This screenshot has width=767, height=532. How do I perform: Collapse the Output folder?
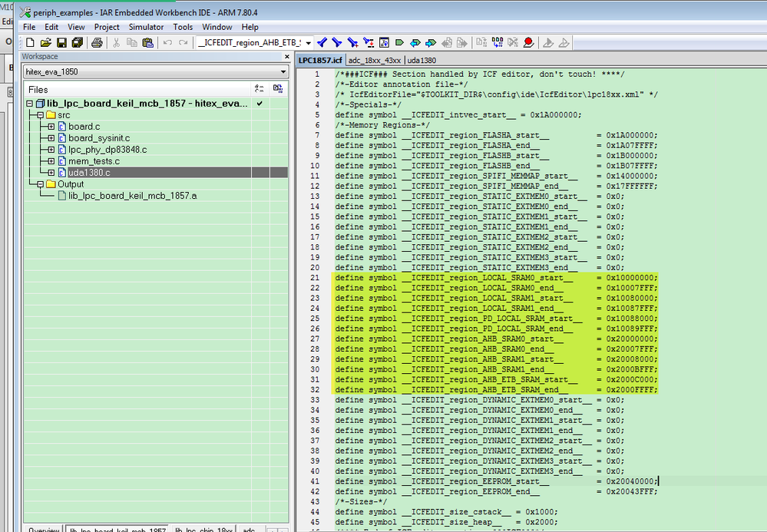click(40, 184)
